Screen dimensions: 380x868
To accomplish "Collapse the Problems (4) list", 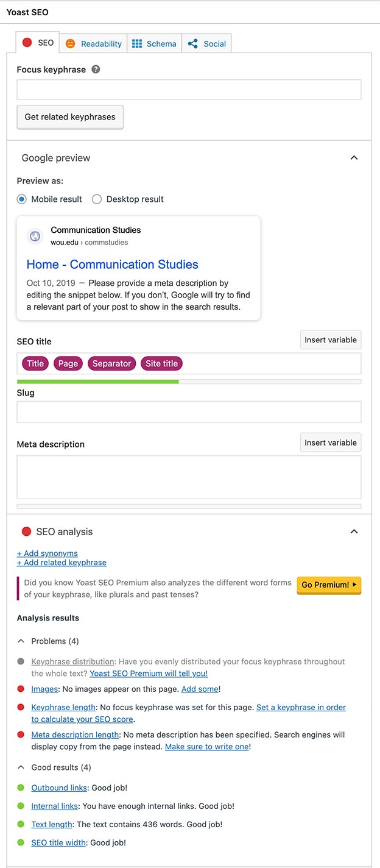I will [20, 641].
